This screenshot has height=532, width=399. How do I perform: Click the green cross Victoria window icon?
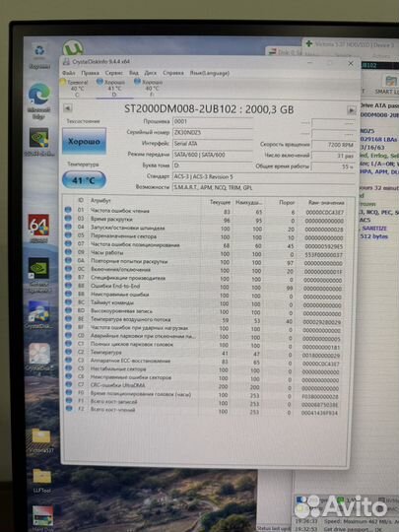tap(308, 43)
